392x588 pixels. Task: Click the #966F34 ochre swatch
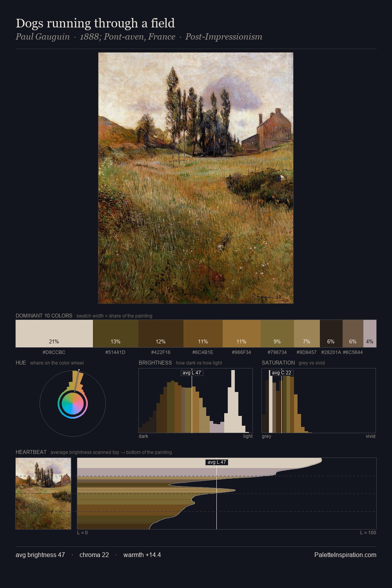[x=241, y=334]
